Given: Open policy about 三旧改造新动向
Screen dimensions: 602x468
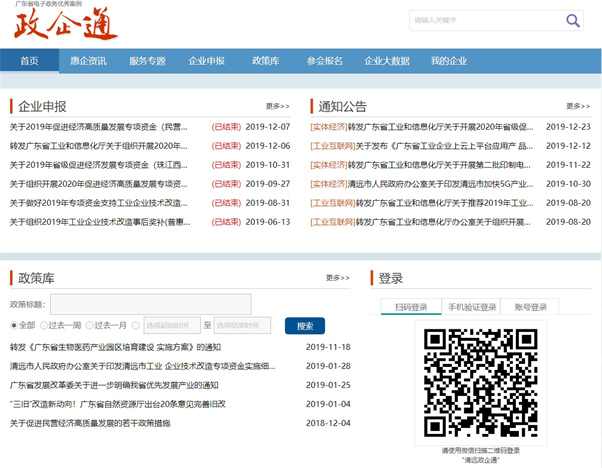Looking at the screenshot, I should pyautogui.click(x=117, y=404).
